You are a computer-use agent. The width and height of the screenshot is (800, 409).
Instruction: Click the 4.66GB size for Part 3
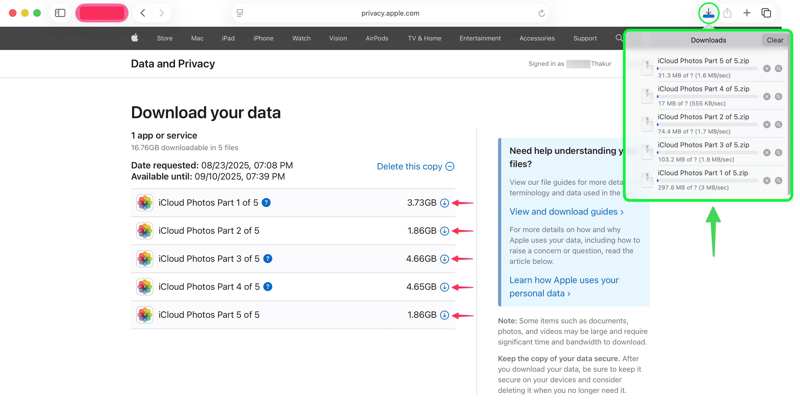421,259
